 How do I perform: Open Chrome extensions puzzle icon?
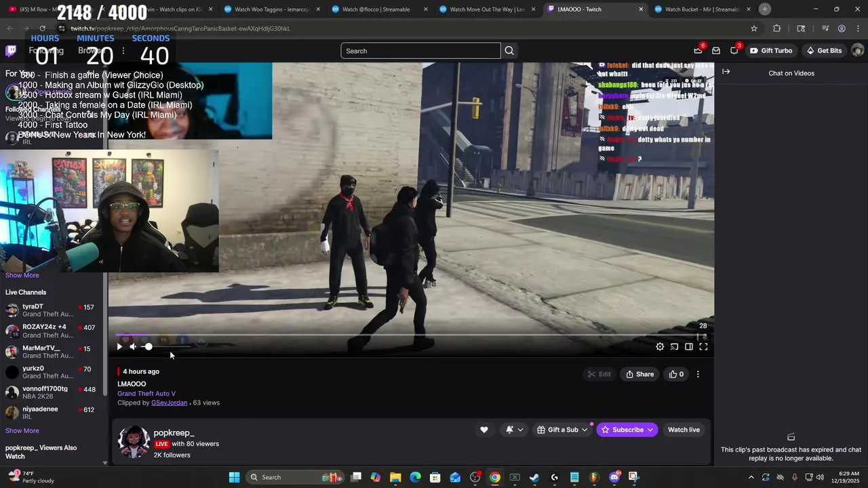(777, 28)
